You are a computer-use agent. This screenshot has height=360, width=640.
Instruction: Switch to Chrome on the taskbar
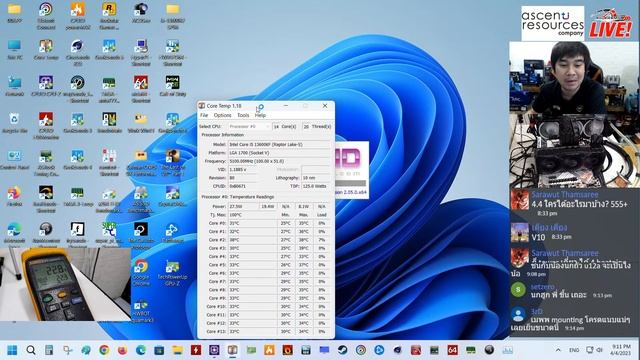click(x=104, y=350)
